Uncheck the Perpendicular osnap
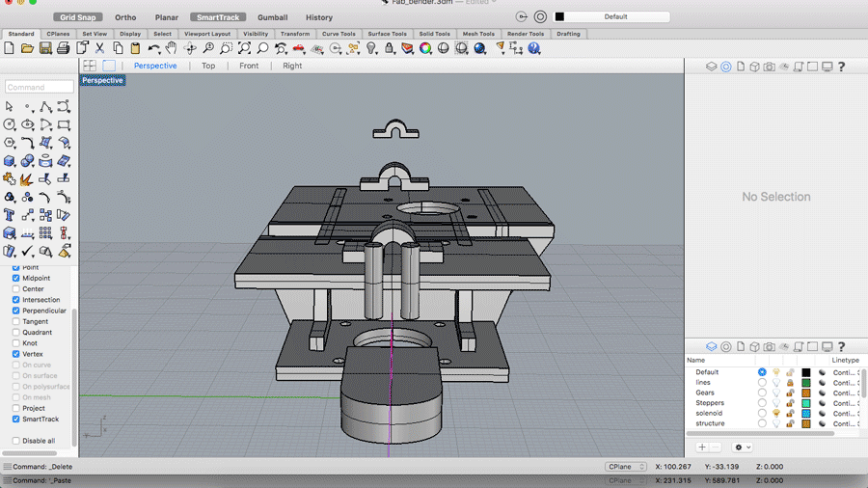This screenshot has width=868, height=488. click(x=16, y=311)
